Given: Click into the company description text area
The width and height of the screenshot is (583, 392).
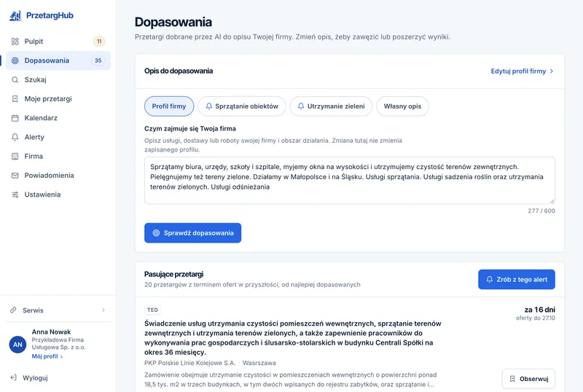Looking at the screenshot, I should coord(350,181).
